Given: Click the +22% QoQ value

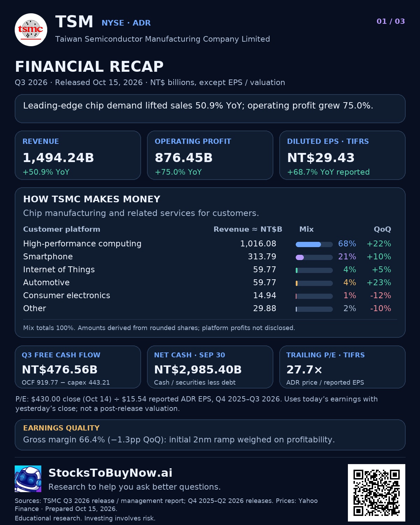Looking at the screenshot, I should (379, 244).
